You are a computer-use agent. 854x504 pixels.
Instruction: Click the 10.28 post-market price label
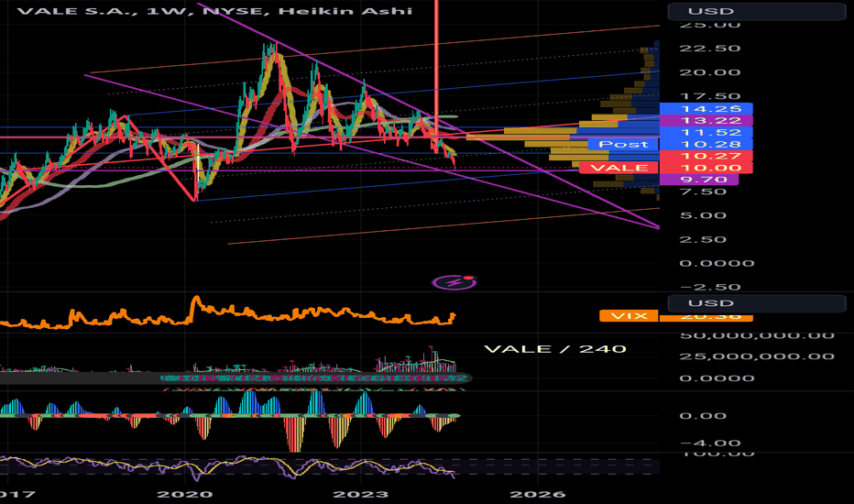pyautogui.click(x=706, y=145)
